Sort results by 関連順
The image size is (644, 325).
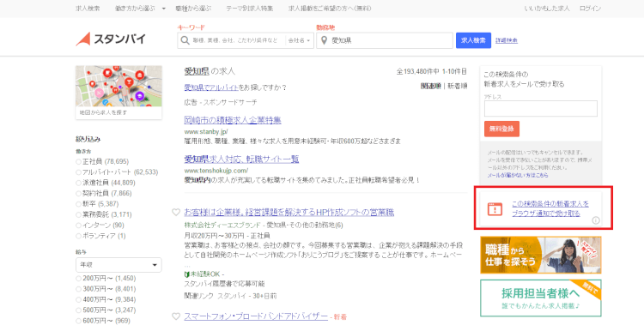(430, 86)
